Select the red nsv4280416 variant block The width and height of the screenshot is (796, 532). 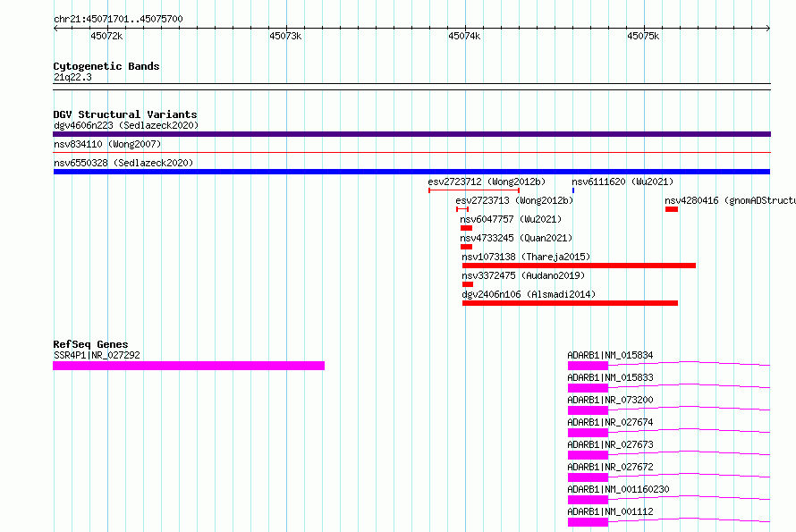pos(672,209)
